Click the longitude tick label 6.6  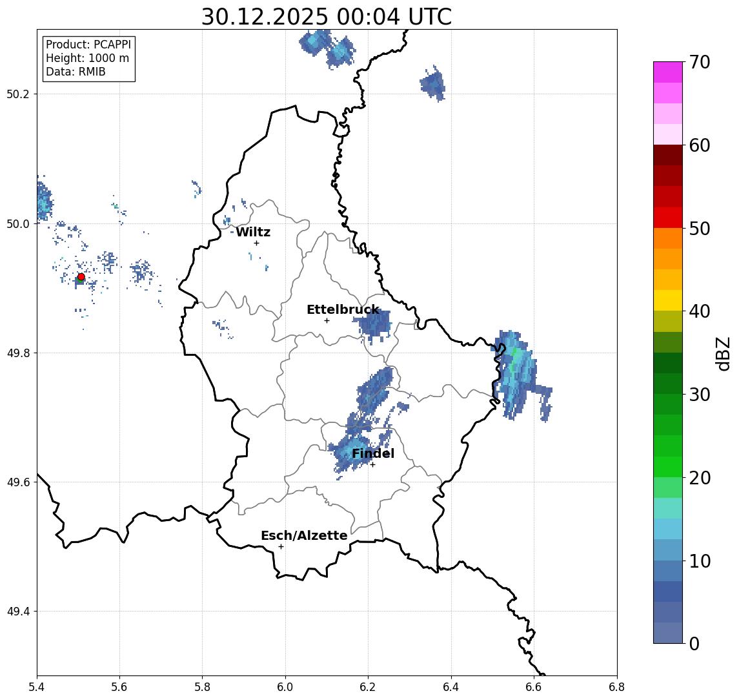pyautogui.click(x=534, y=687)
